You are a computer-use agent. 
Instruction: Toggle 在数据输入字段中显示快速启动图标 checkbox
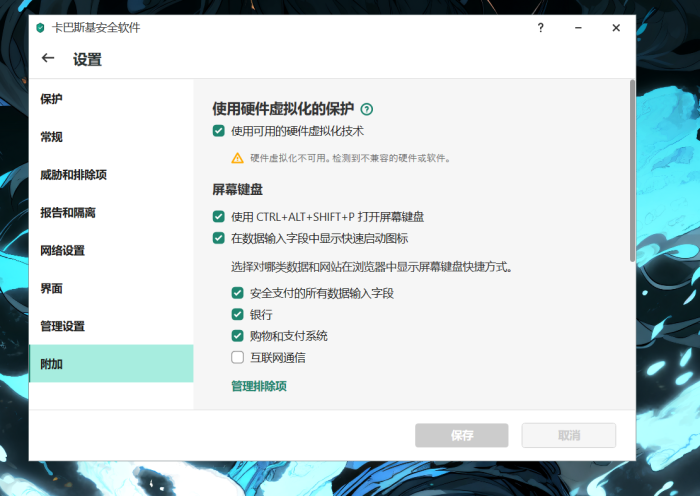click(219, 238)
